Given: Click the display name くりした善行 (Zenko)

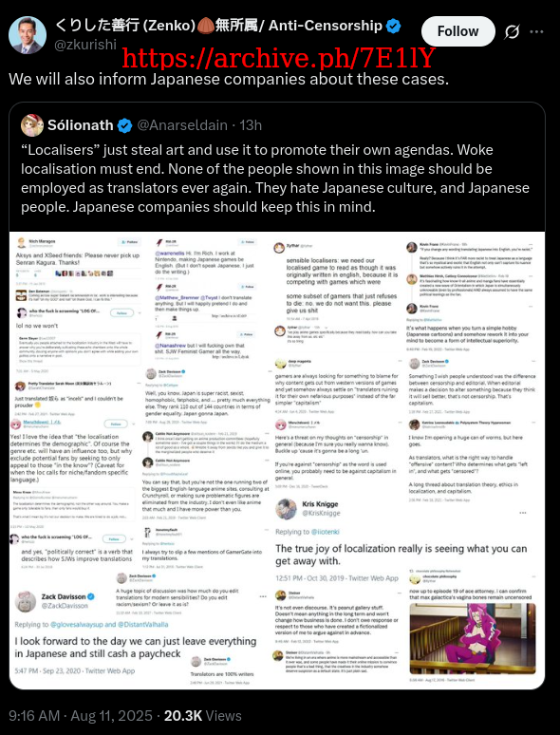Looking at the screenshot, I should click(x=125, y=26).
